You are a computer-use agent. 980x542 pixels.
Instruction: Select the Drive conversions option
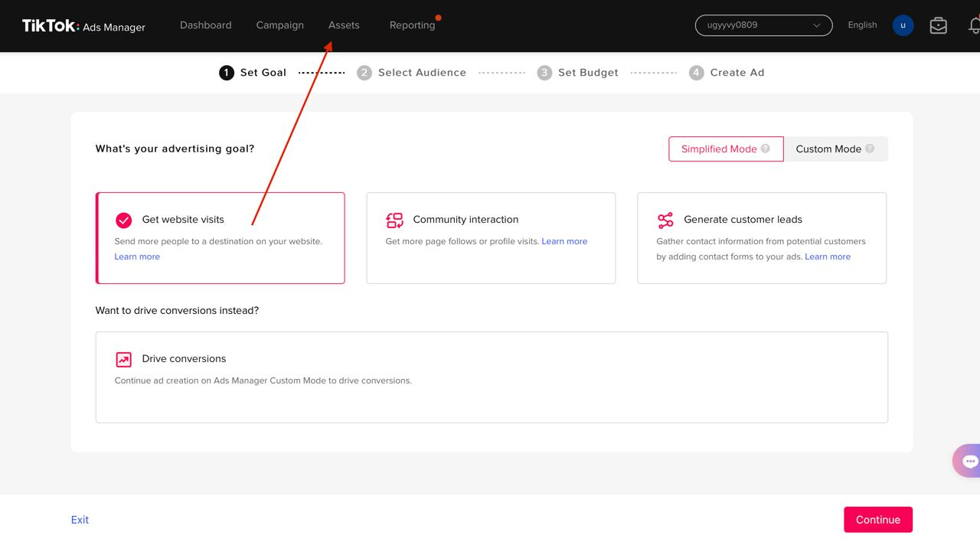pyautogui.click(x=492, y=377)
